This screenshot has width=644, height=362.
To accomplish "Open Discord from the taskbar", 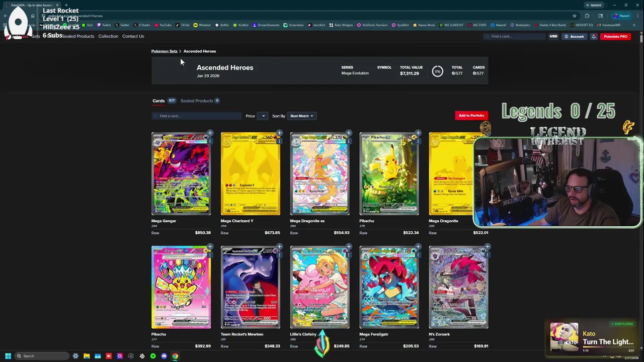I will coord(164,356).
